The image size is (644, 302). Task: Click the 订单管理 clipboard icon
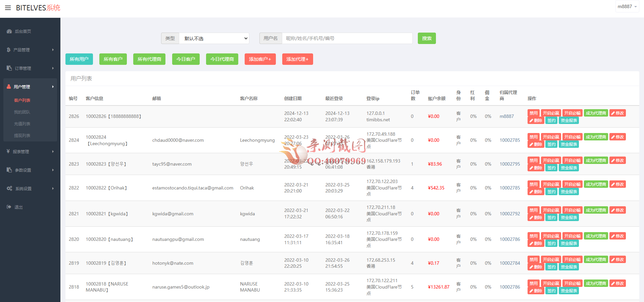tap(9, 68)
